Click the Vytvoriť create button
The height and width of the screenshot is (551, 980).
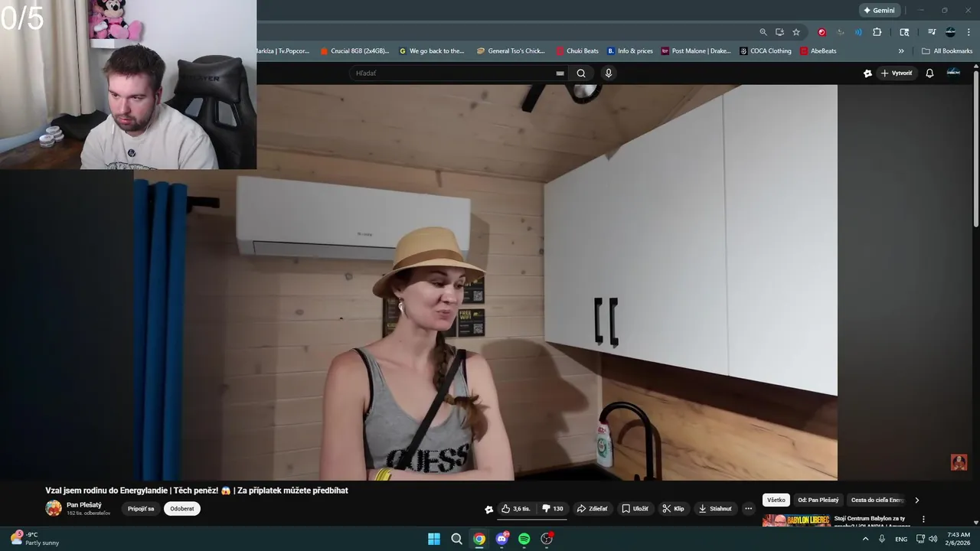[x=897, y=73]
